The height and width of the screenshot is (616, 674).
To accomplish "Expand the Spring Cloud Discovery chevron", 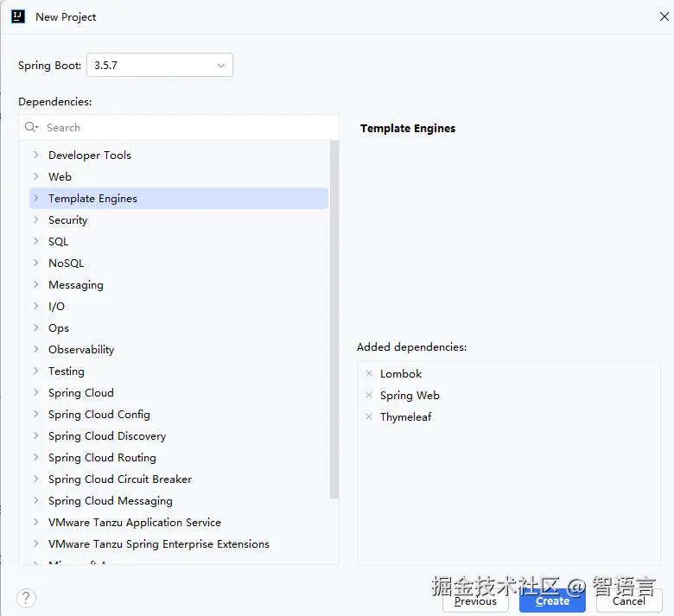I will (36, 435).
